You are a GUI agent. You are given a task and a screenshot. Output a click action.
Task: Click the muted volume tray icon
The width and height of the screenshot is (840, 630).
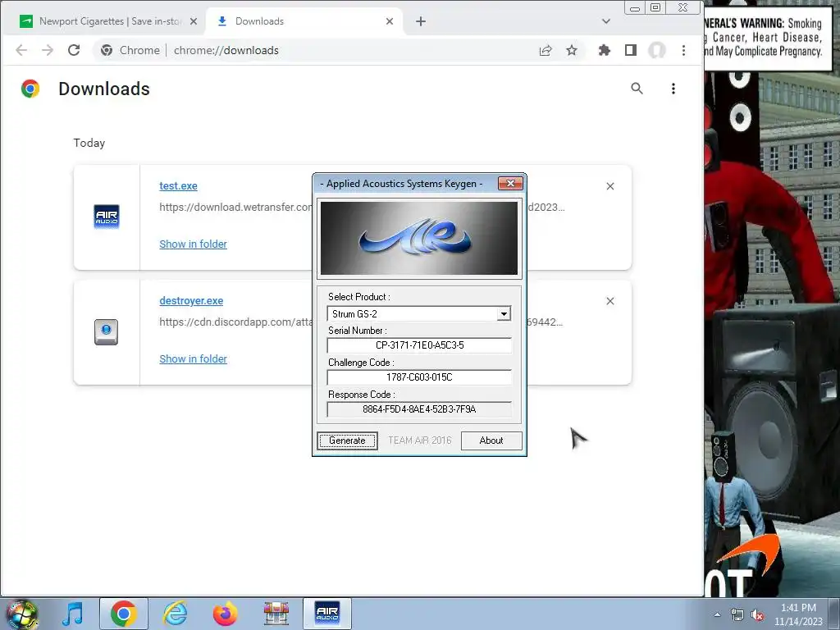757,615
